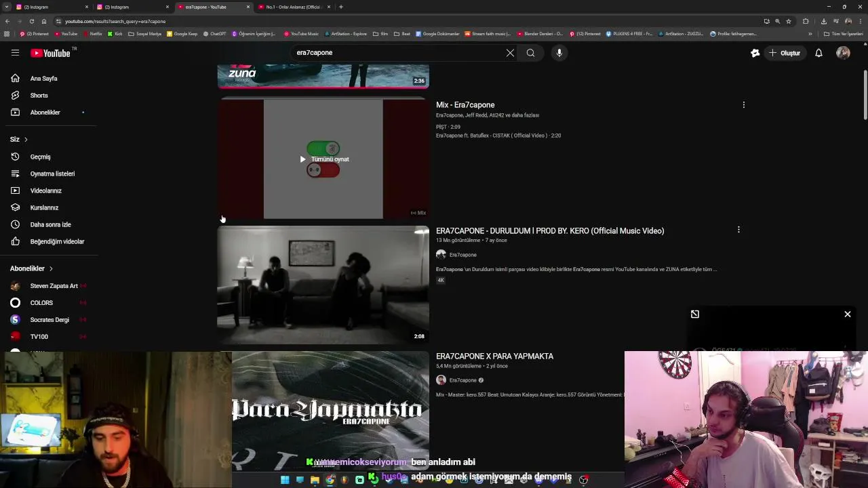Show more bookmarks overflow chevron

(810, 34)
